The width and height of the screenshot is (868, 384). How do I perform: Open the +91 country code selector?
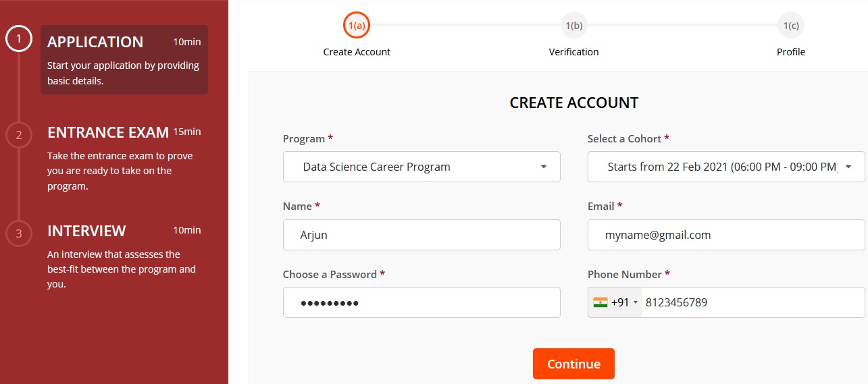[615, 302]
